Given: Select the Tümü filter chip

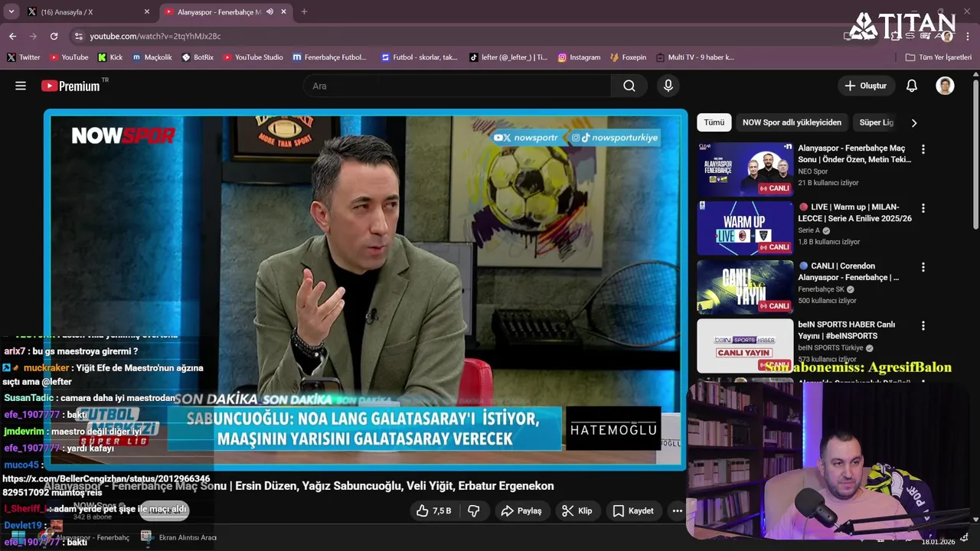Looking at the screenshot, I should click(714, 122).
